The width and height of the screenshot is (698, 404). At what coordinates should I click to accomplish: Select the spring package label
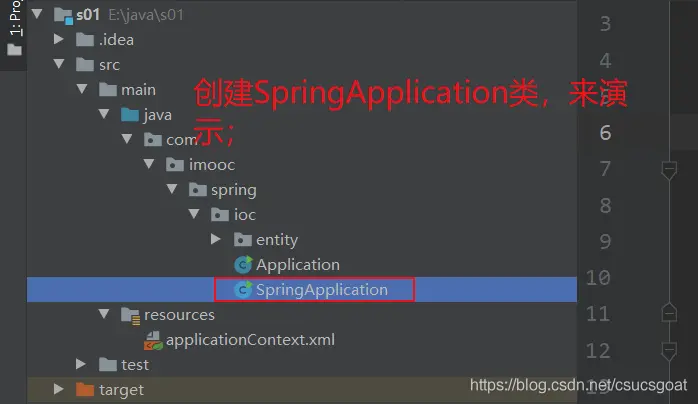234,190
